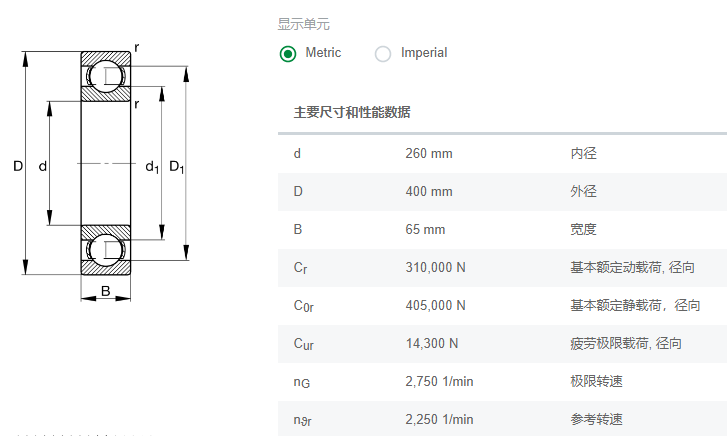Click the 极限转速 description text
The width and height of the screenshot is (727, 436).
coord(596,382)
